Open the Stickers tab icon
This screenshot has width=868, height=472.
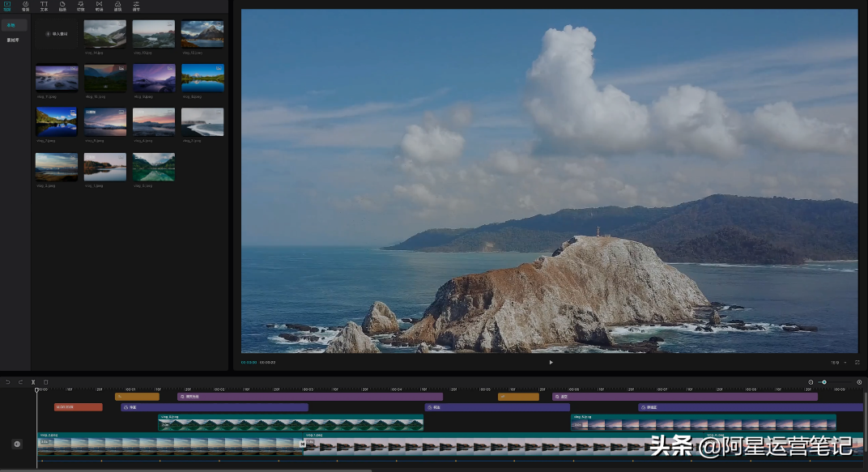[62, 6]
